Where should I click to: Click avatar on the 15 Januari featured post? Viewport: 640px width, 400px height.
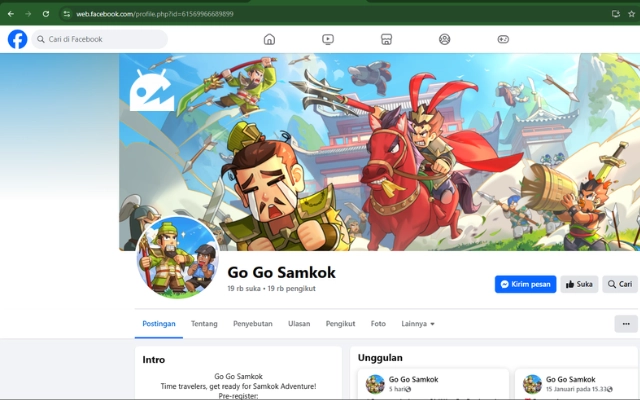pos(533,384)
